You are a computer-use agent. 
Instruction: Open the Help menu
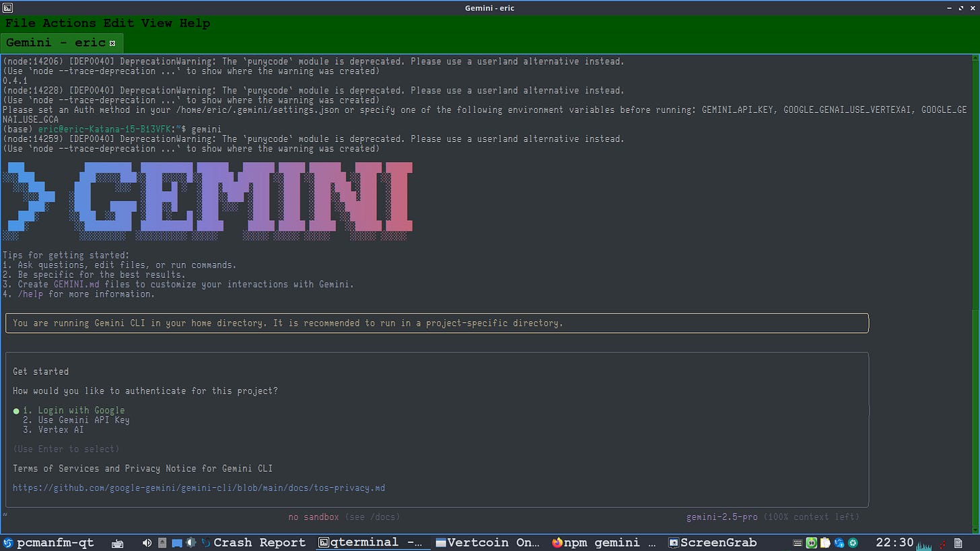point(195,23)
